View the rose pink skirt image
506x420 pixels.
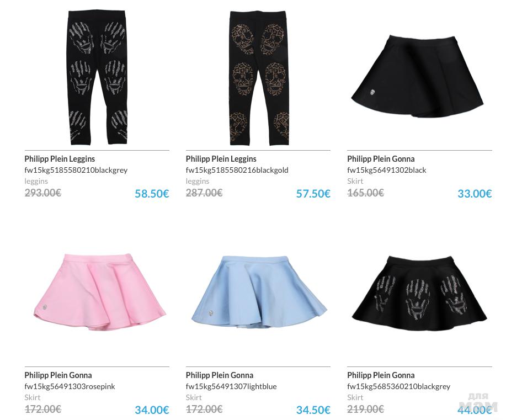coord(99,292)
